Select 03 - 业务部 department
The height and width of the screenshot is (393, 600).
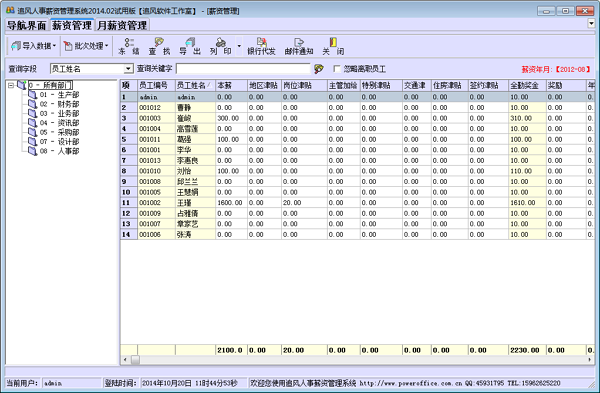[59, 114]
